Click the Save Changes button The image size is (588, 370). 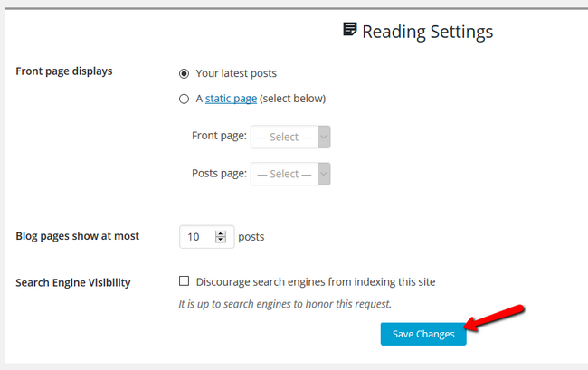[423, 334]
